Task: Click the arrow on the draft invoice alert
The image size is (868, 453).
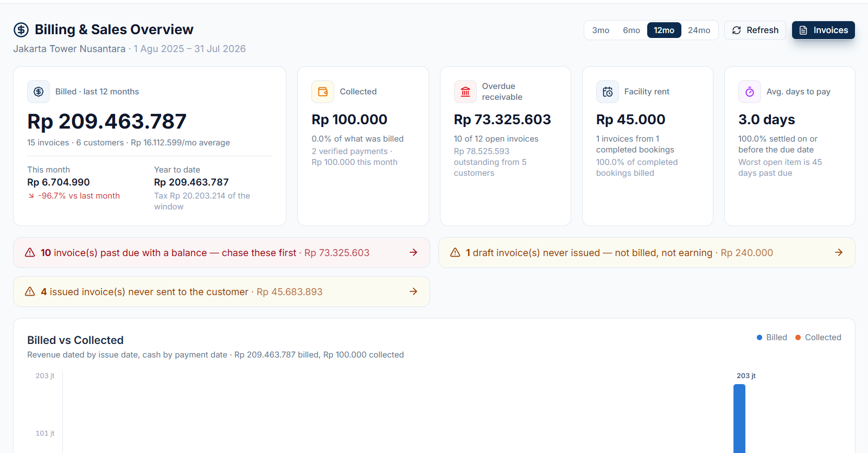Action: click(x=839, y=253)
